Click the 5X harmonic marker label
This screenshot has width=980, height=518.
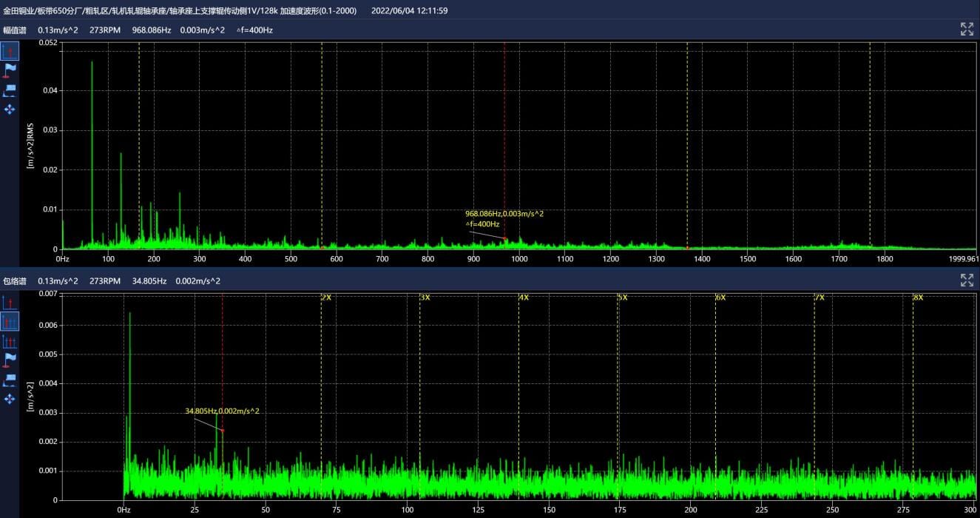[x=622, y=297]
